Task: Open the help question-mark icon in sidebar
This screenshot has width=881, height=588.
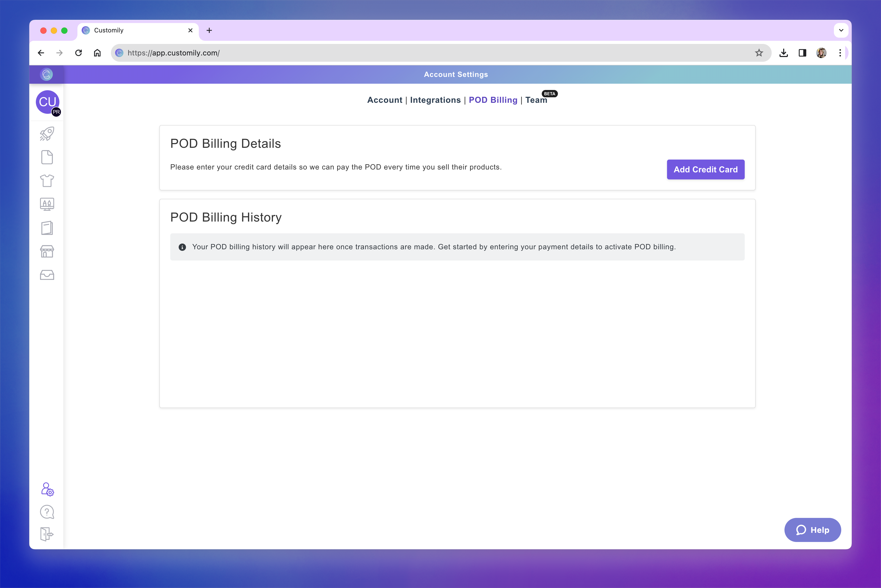Action: 47,512
